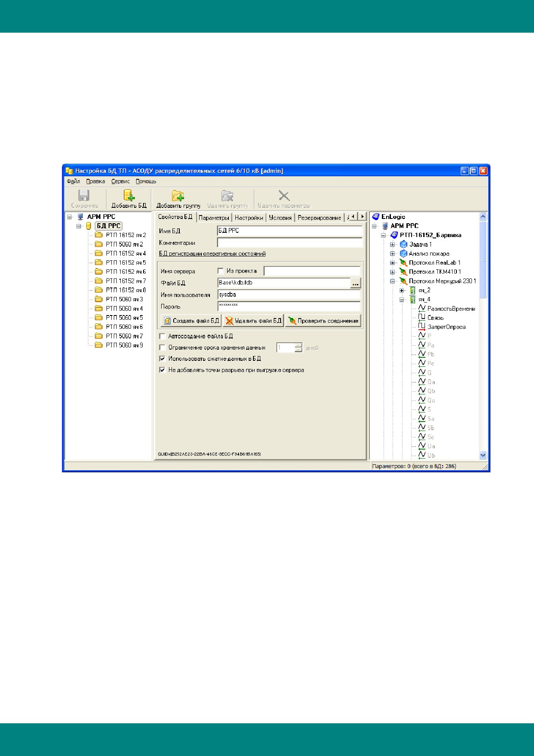Select РТП 16152 яч 6 in tree
The image size is (534, 756).
click(x=126, y=272)
